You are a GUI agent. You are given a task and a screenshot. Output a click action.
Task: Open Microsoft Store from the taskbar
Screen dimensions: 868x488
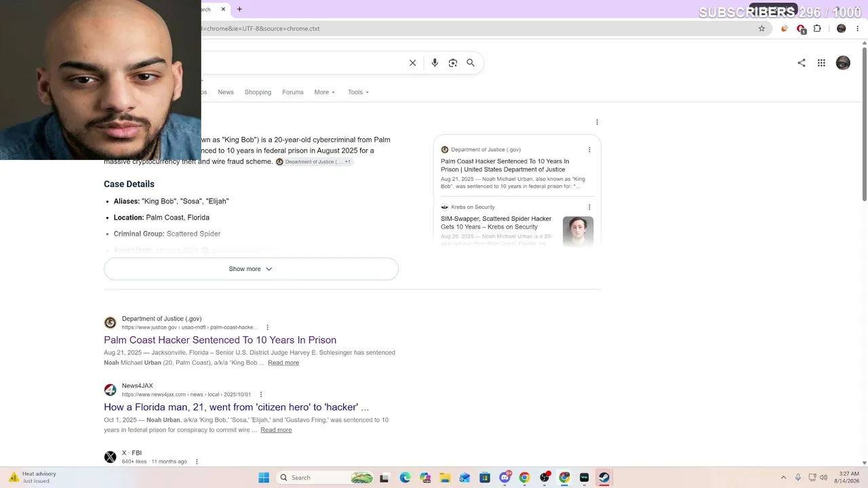pyautogui.click(x=485, y=478)
